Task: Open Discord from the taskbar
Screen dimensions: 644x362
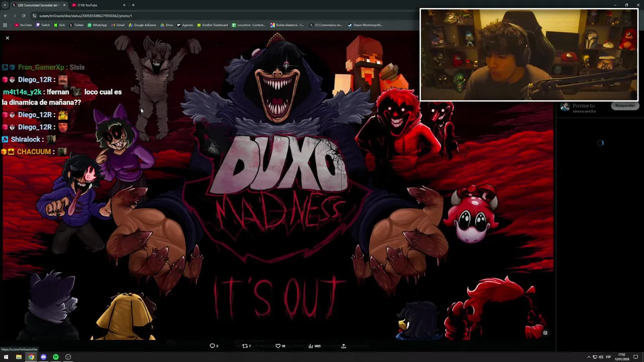Action: pyautogui.click(x=43, y=357)
